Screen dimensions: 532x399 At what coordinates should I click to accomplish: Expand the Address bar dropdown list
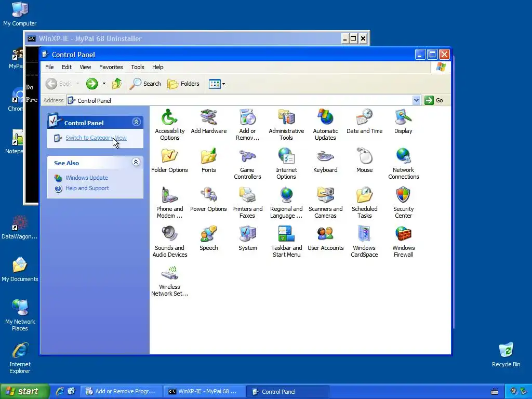click(416, 100)
